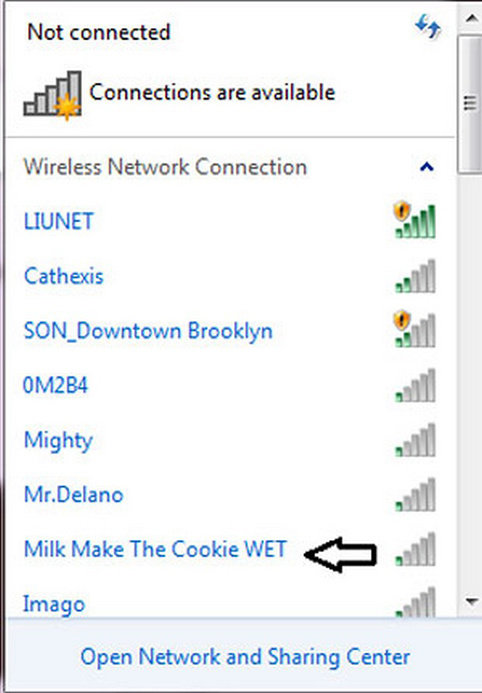Click the 0M2B4 signal strength icon

pos(415,385)
